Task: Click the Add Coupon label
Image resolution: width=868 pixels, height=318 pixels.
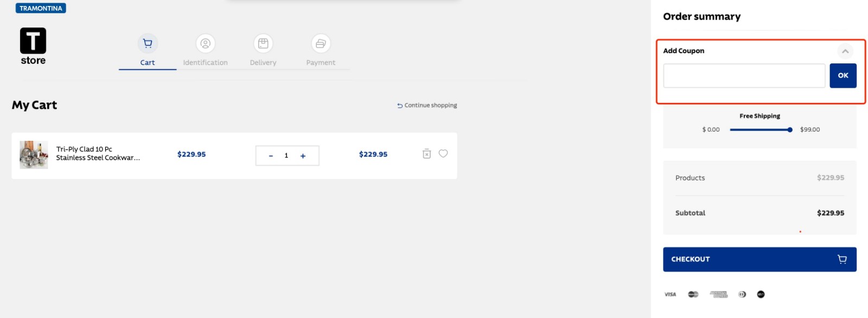Action: 684,51
